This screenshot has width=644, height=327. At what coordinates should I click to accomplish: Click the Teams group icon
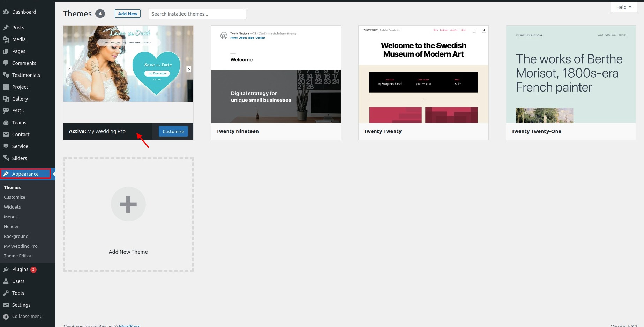[x=6, y=123]
